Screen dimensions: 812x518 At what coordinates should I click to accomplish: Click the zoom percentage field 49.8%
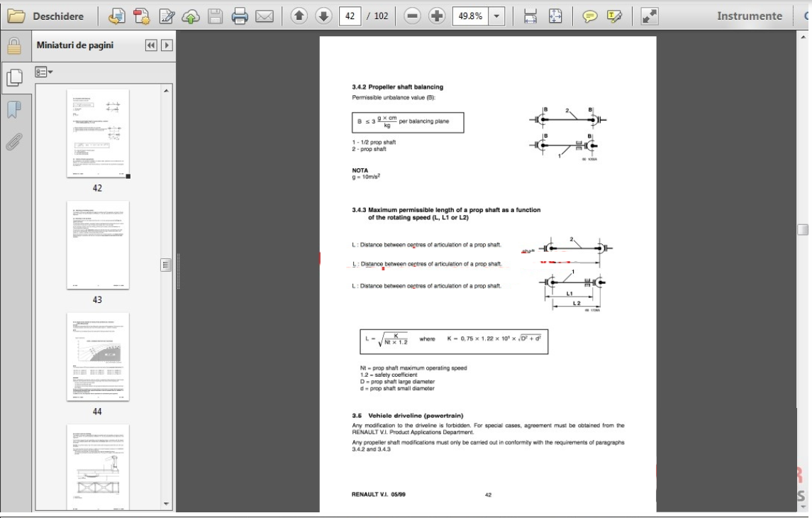pos(470,16)
